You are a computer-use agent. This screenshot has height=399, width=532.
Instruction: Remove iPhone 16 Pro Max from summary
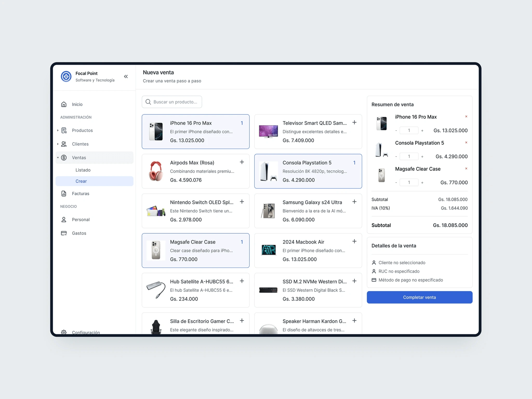pyautogui.click(x=466, y=117)
